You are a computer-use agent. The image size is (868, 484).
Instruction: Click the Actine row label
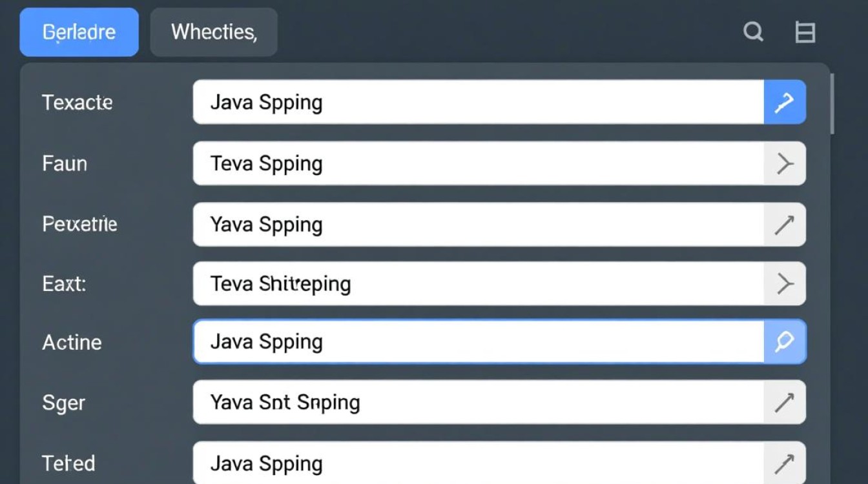[72, 342]
